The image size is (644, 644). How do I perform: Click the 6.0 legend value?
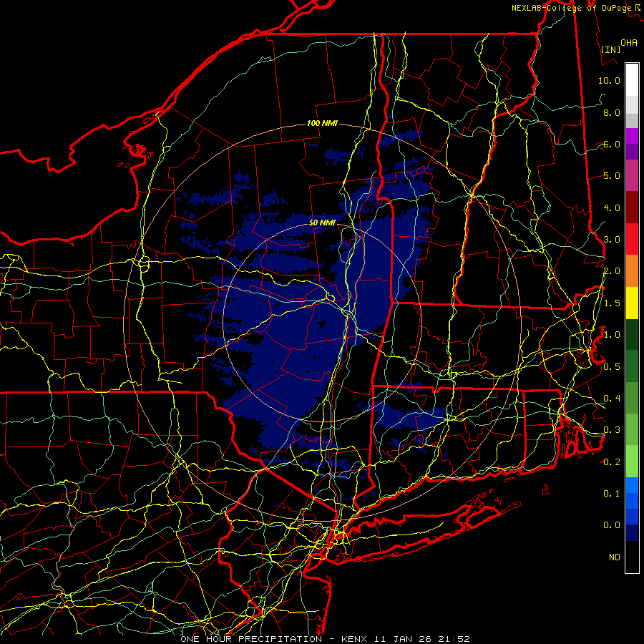[612, 144]
